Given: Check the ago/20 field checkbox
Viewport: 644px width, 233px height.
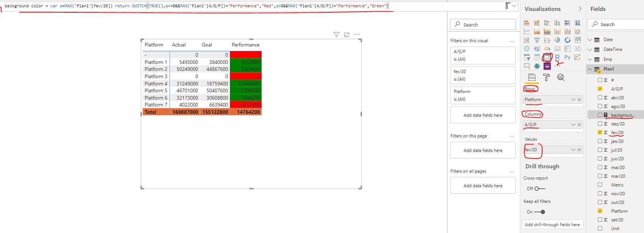Looking at the screenshot, I should tap(600, 106).
